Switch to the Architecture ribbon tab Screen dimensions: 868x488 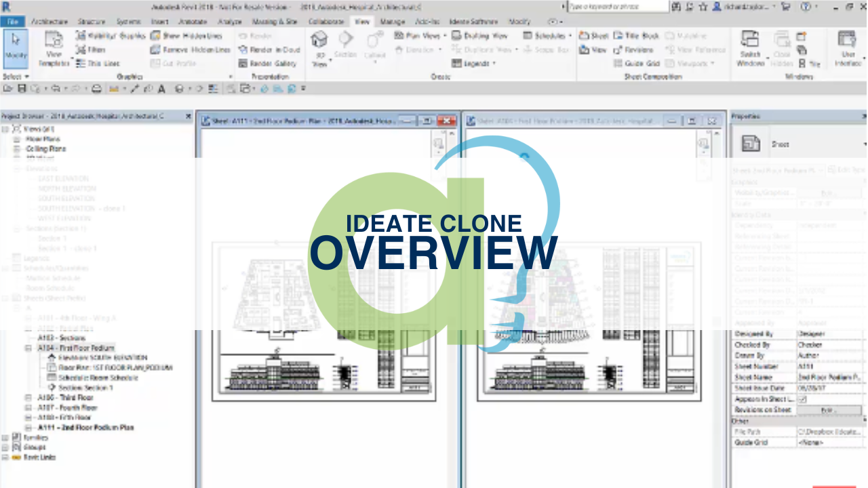coord(50,21)
